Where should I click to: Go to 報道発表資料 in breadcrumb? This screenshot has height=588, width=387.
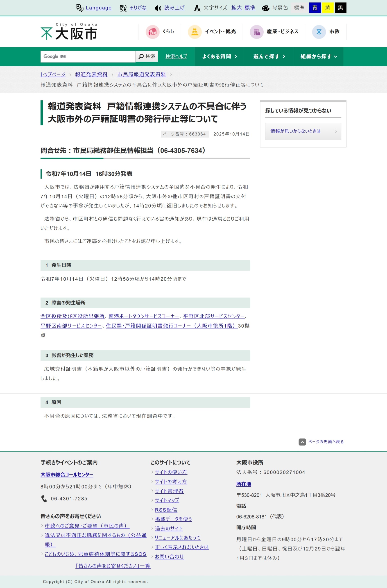pos(91,74)
